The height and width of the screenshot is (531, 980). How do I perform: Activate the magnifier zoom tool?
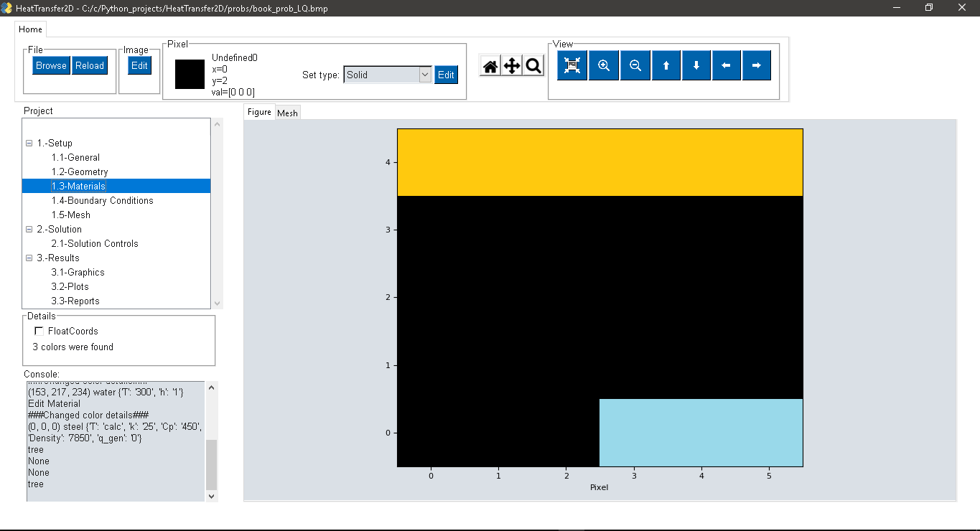pos(533,66)
